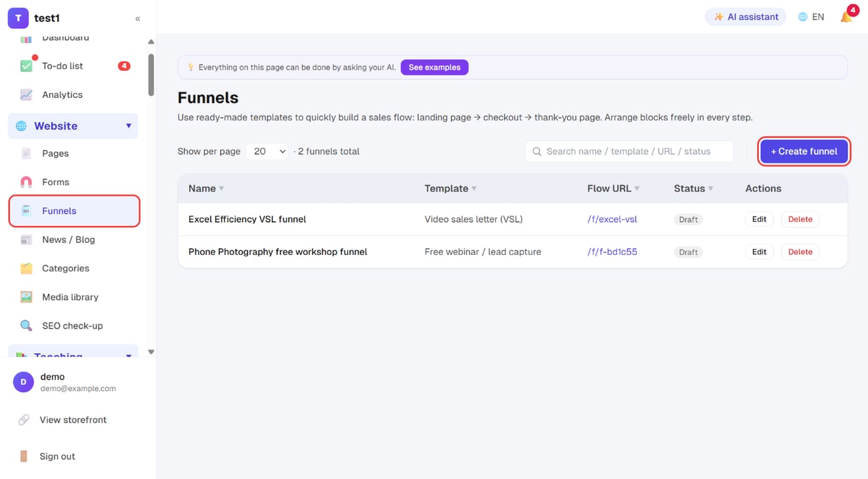Go to Analytics in sidebar

[74, 95]
